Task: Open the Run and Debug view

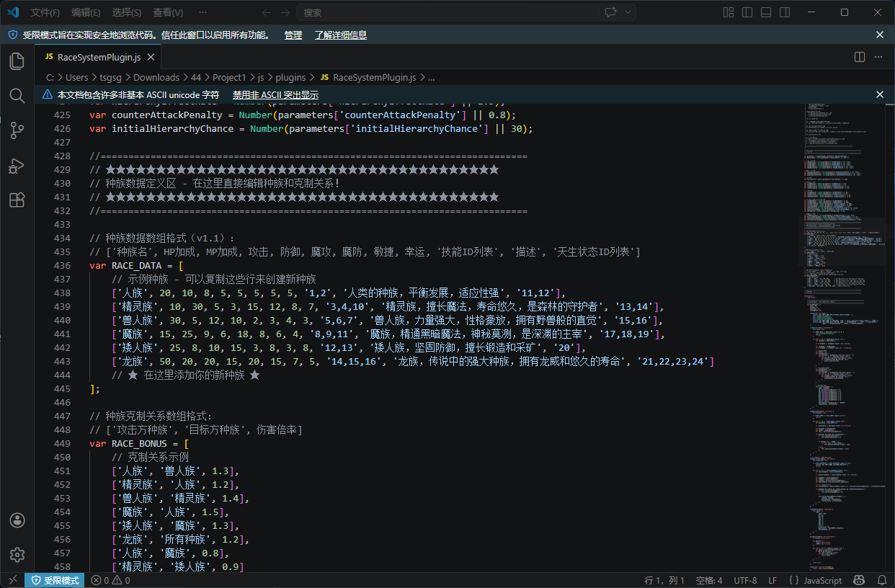Action: (17, 165)
